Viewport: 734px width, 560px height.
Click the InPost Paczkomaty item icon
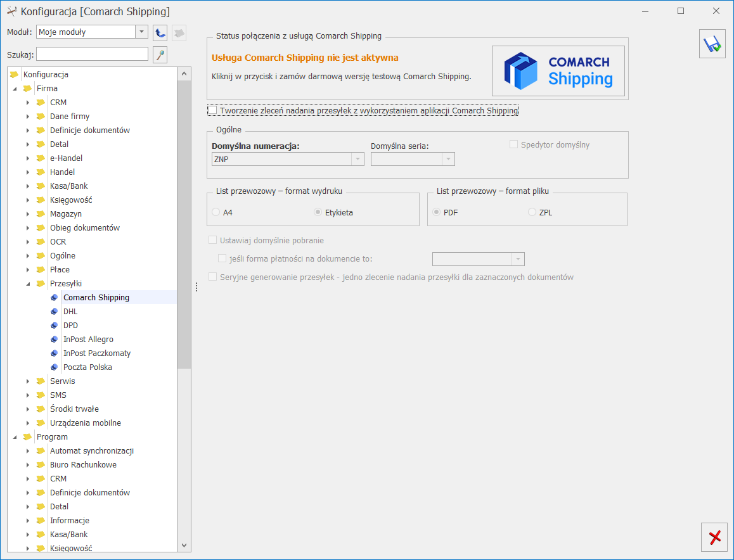click(x=55, y=353)
